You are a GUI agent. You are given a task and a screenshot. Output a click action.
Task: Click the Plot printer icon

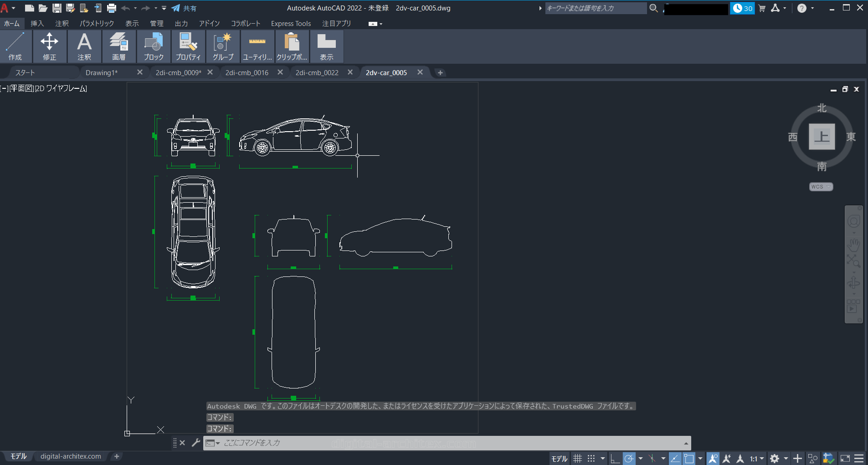point(111,8)
